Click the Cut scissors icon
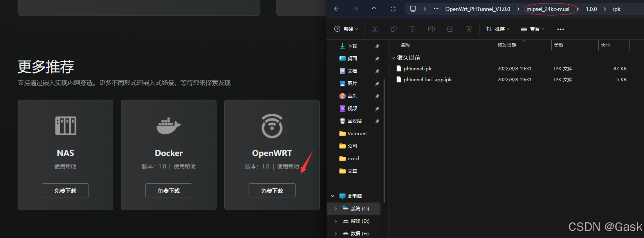 [375, 29]
